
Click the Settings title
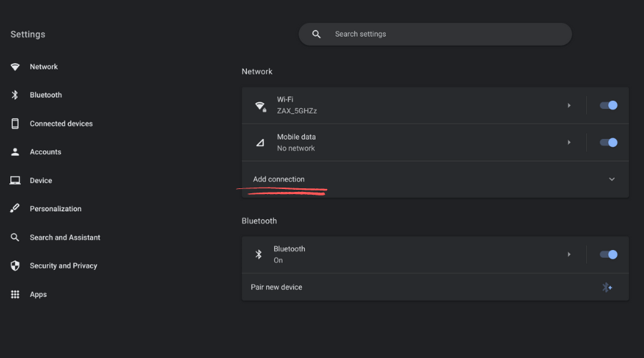[x=28, y=34]
